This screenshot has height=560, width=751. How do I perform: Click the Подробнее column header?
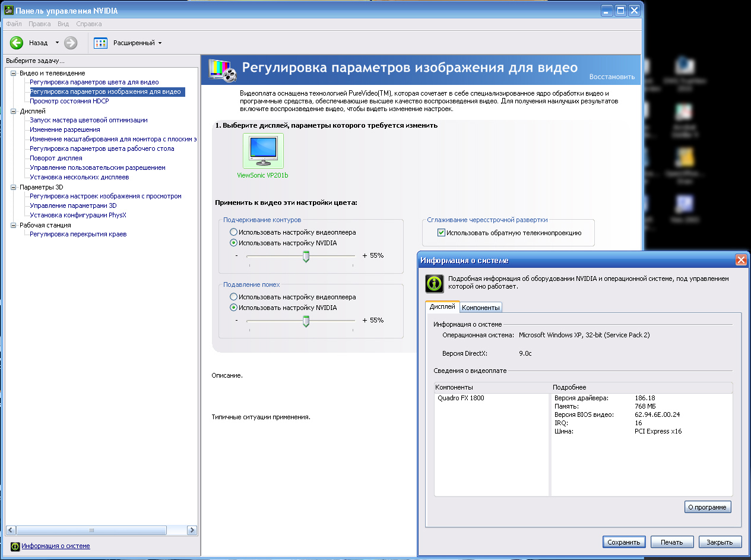click(642, 387)
